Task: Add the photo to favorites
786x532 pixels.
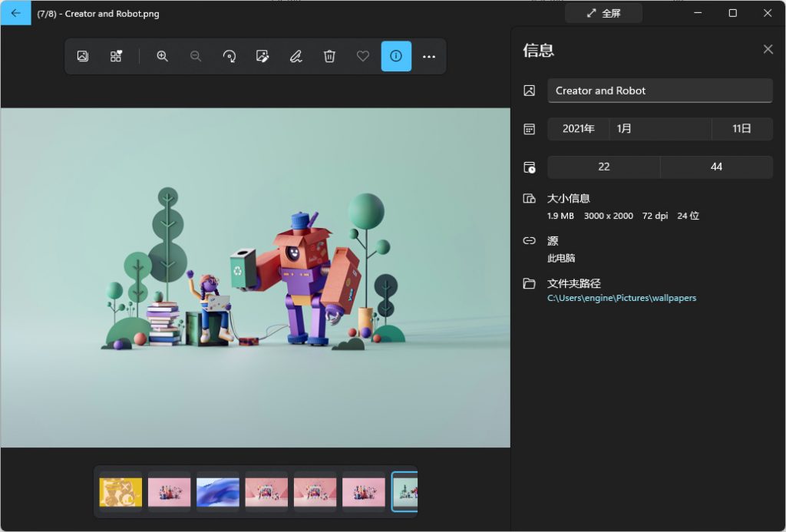Action: 363,56
